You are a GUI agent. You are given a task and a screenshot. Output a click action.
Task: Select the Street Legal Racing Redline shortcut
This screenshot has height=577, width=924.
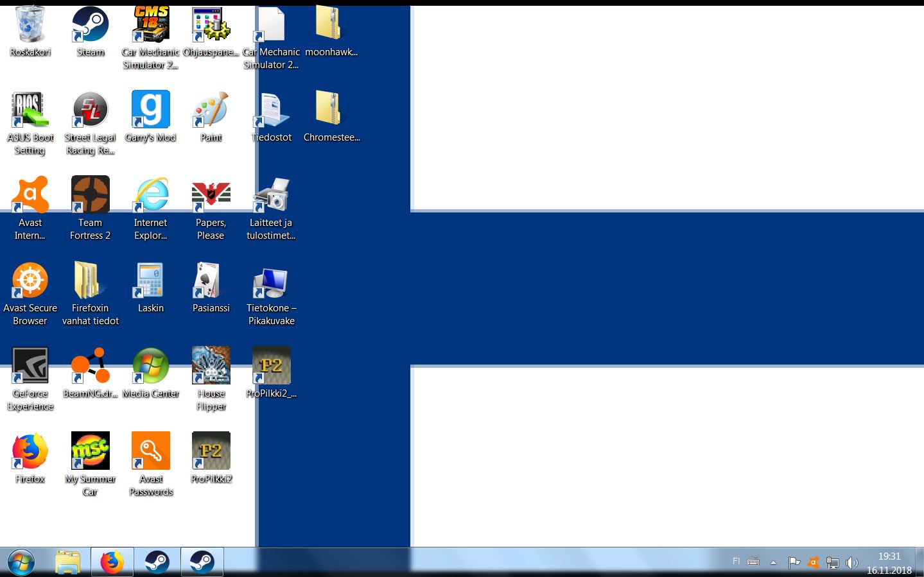pyautogui.click(x=91, y=124)
